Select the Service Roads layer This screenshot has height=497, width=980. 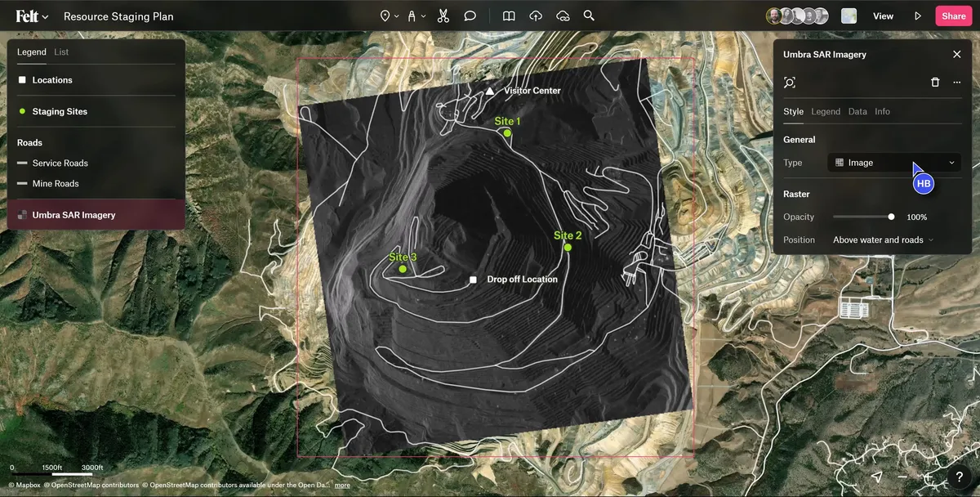click(x=96, y=163)
